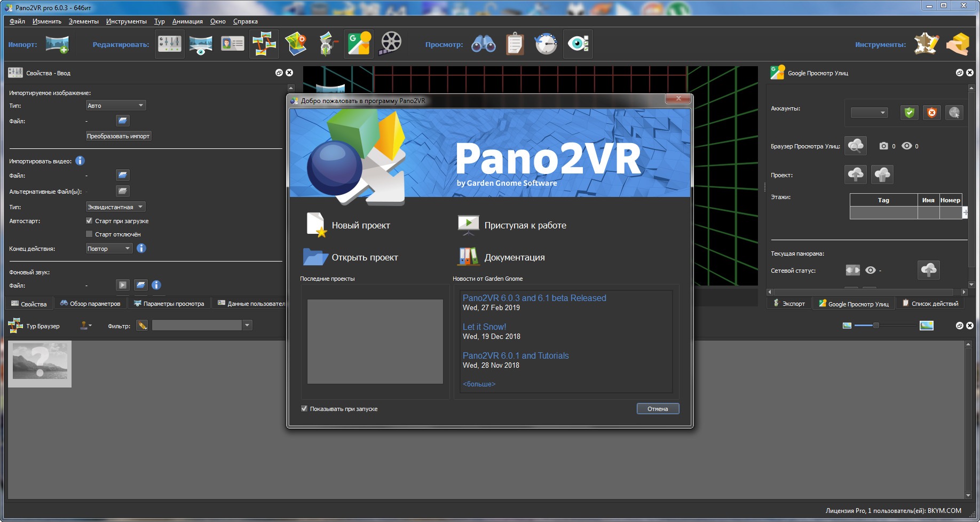
Task: Open the cube-in-hand tools icon
Action: (958, 44)
